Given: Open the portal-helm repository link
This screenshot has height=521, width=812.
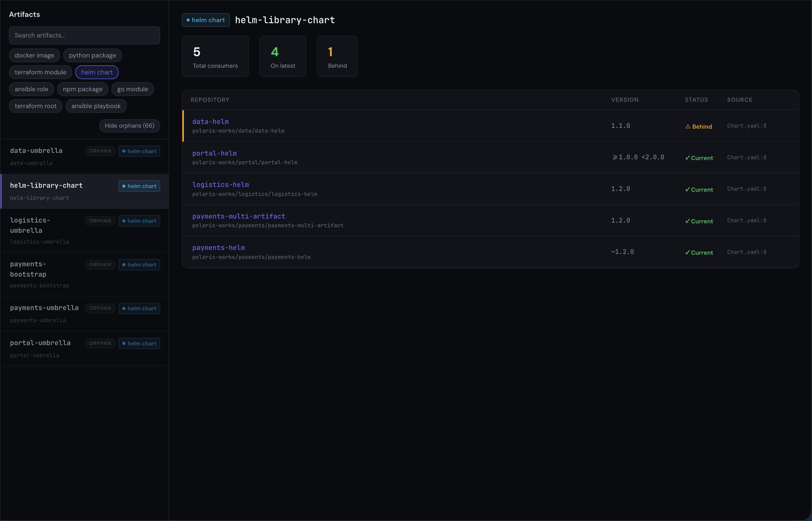Looking at the screenshot, I should [215, 153].
